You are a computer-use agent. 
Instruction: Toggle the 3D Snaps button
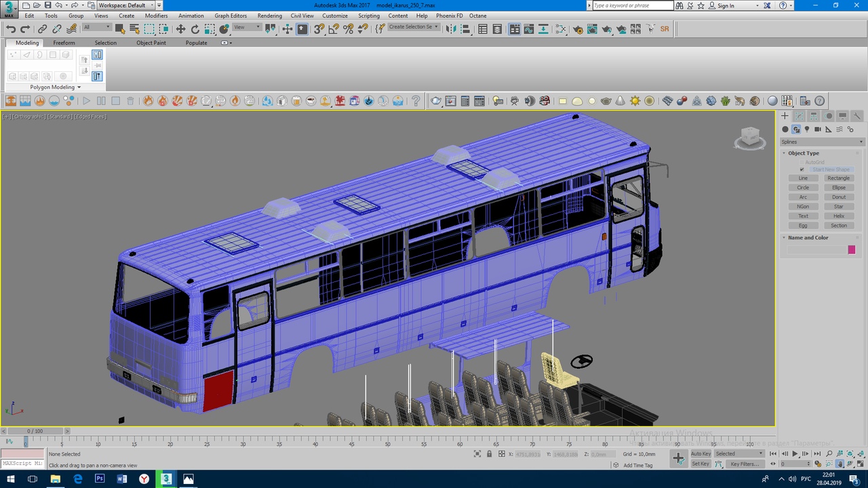click(319, 29)
